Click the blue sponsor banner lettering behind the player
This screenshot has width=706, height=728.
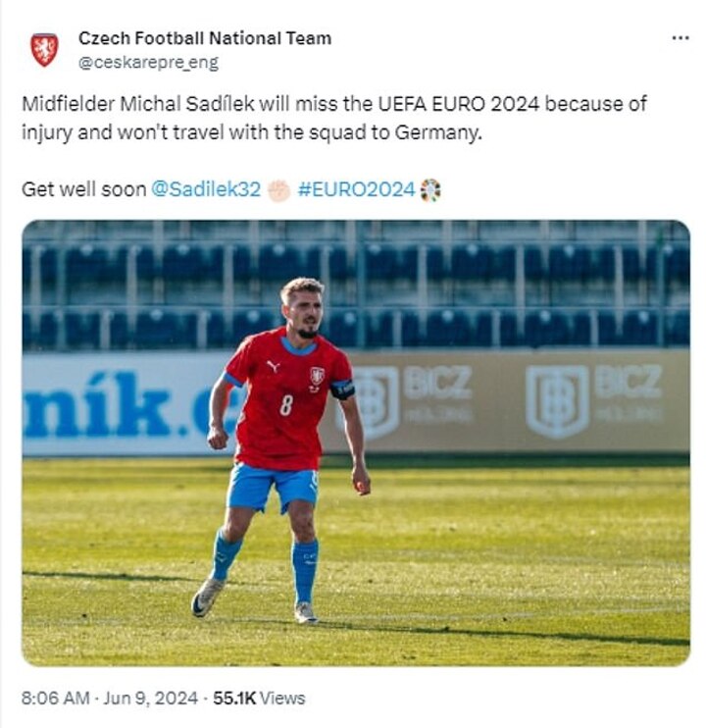click(x=108, y=404)
